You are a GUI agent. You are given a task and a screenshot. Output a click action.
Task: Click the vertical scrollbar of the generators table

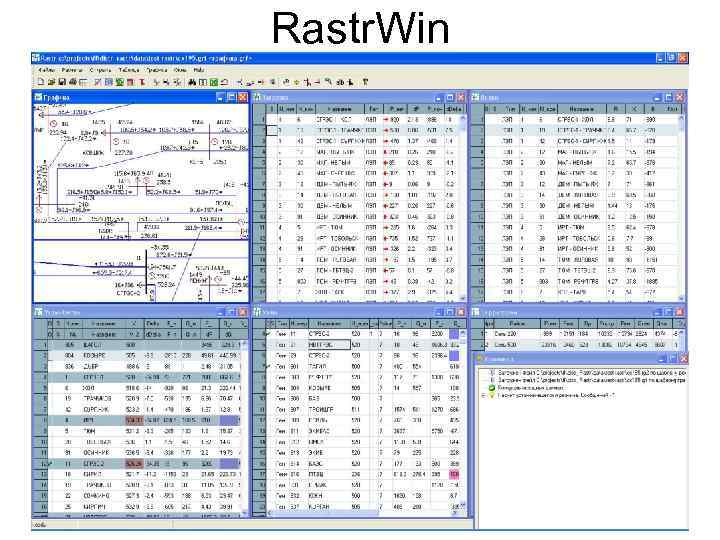pyautogui.click(x=463, y=418)
